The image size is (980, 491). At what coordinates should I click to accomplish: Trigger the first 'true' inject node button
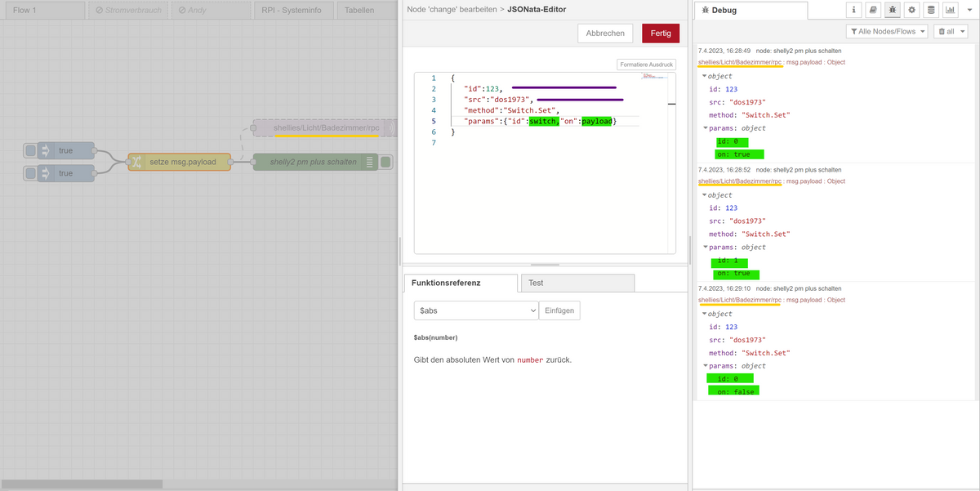30,151
